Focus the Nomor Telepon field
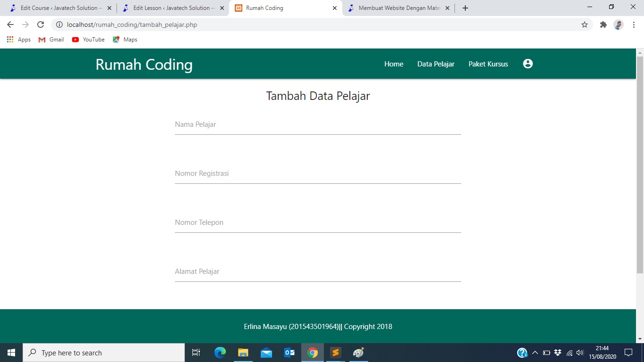The image size is (644, 362). pos(318,223)
